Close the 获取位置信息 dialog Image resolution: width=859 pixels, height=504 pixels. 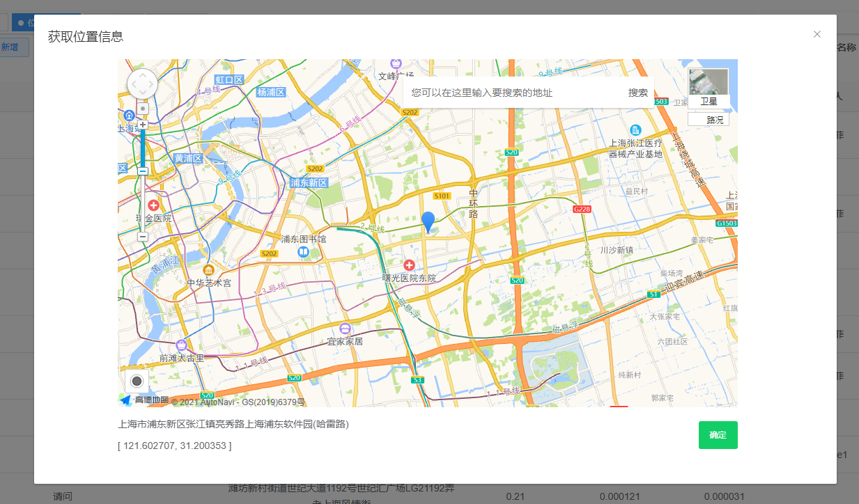click(x=817, y=33)
